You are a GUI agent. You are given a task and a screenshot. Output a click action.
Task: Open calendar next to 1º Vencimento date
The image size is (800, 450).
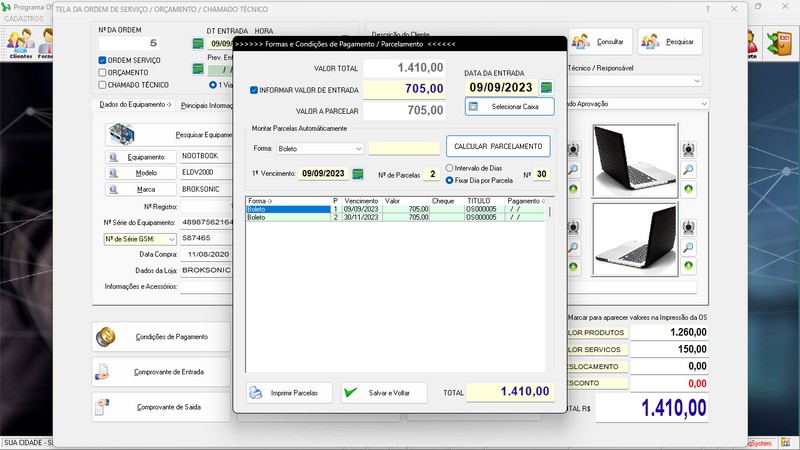(x=357, y=174)
